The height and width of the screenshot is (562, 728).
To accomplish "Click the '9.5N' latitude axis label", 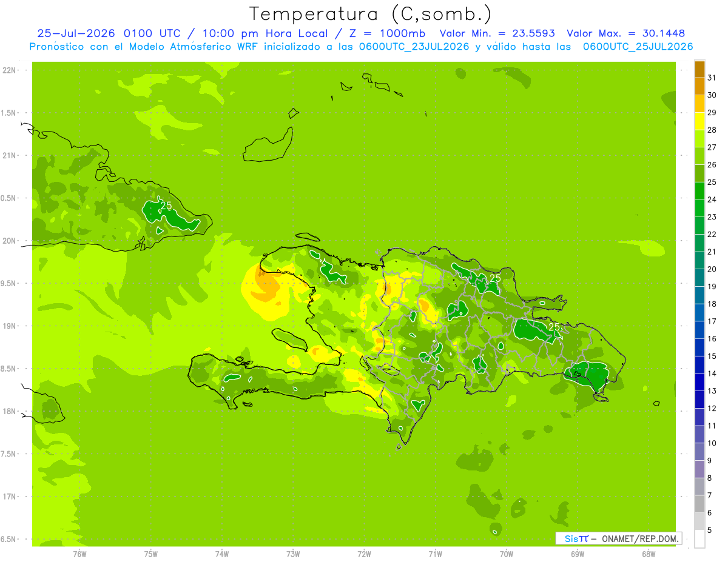I will (9, 284).
